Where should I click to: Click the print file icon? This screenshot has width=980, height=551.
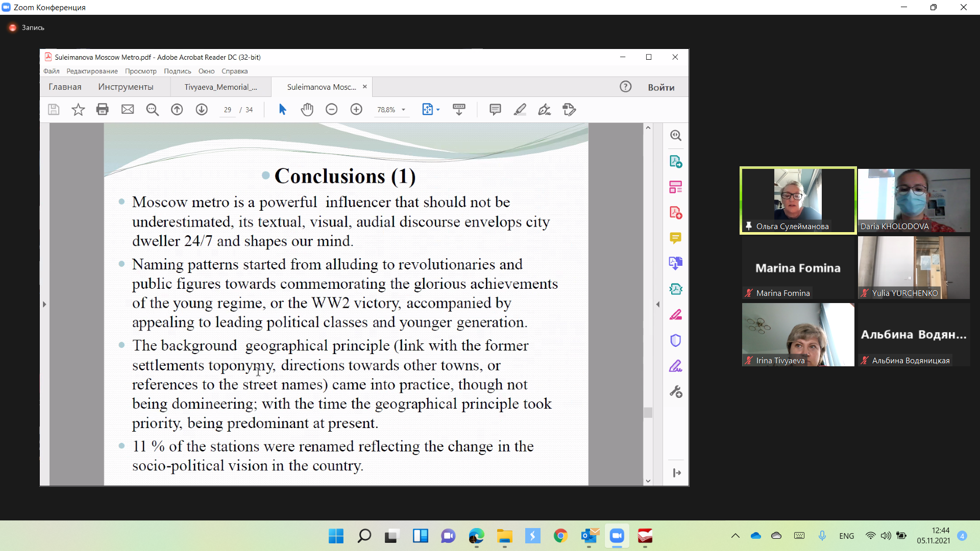[103, 109]
